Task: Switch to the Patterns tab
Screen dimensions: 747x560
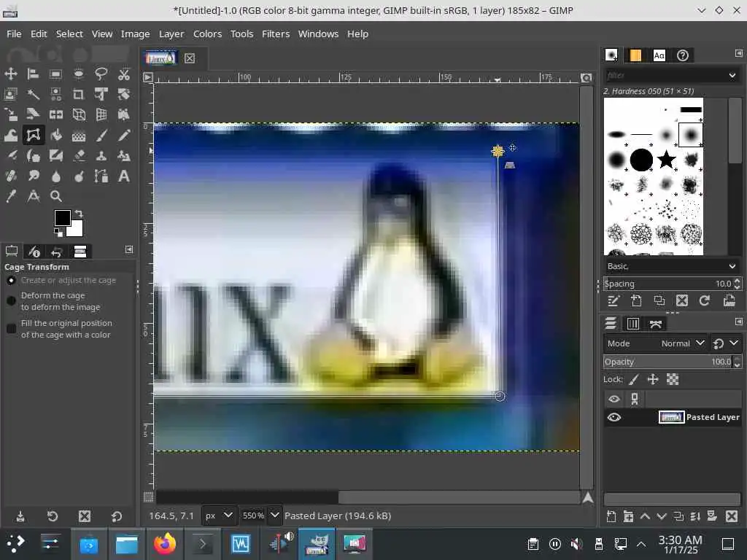Action: tap(635, 55)
